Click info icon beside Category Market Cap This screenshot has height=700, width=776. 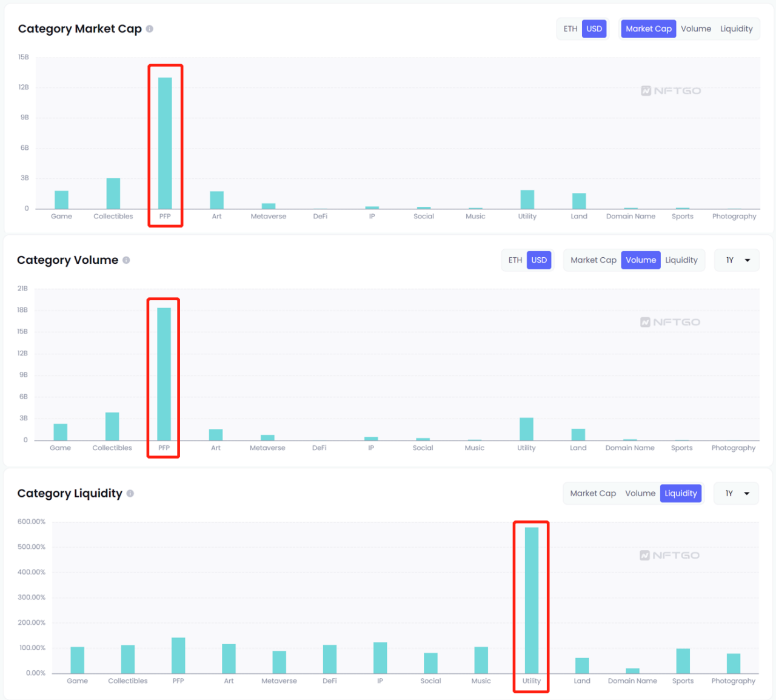click(x=150, y=29)
